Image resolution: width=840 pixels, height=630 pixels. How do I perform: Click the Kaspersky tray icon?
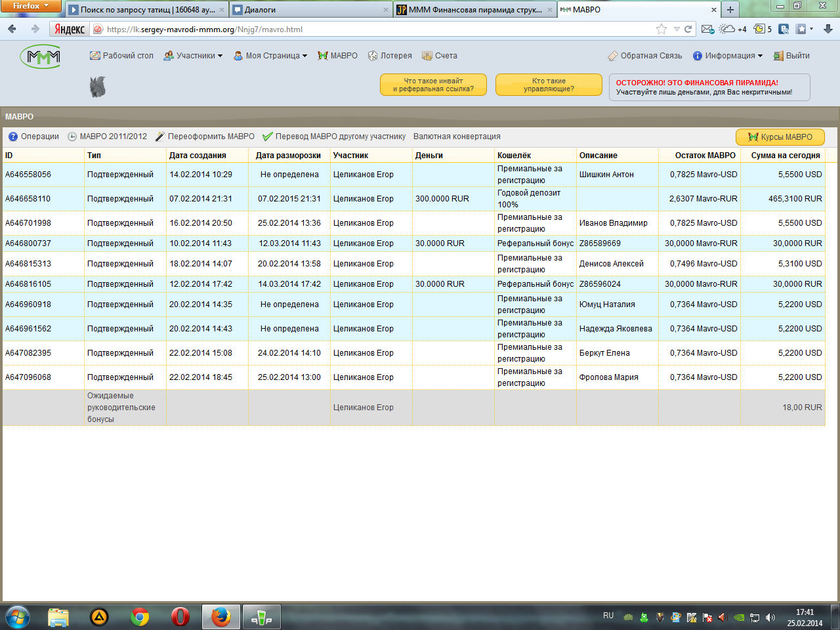(x=692, y=618)
